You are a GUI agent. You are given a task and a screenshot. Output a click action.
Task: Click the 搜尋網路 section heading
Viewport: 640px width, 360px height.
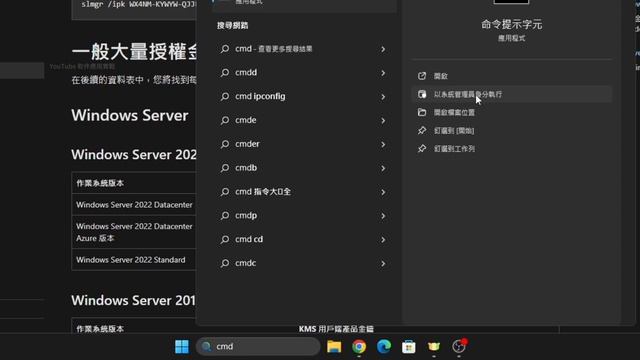(x=233, y=25)
